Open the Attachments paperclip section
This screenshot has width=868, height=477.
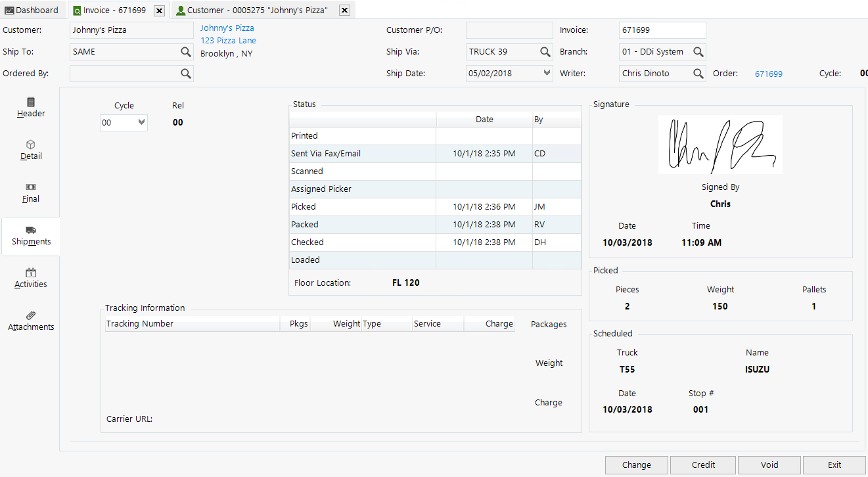[x=31, y=321]
